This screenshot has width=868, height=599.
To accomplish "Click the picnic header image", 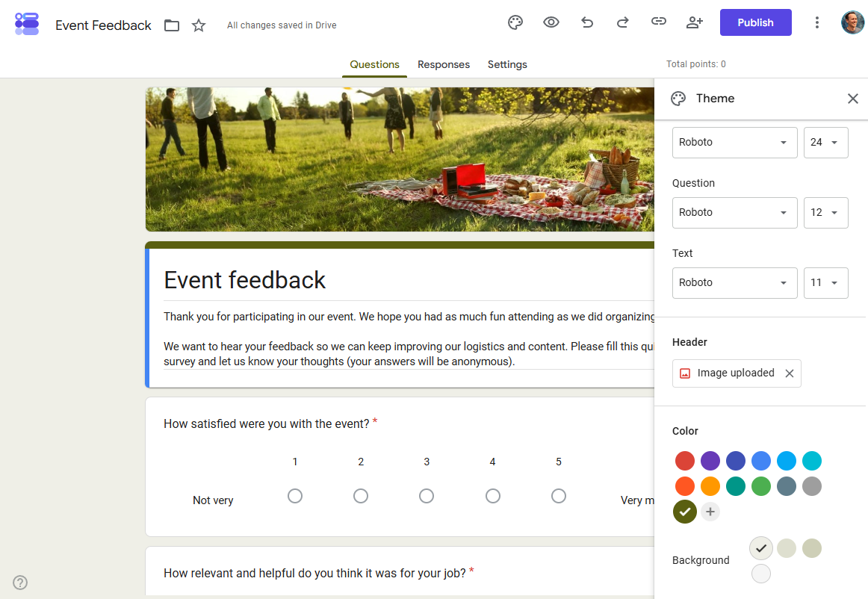I will pyautogui.click(x=400, y=159).
